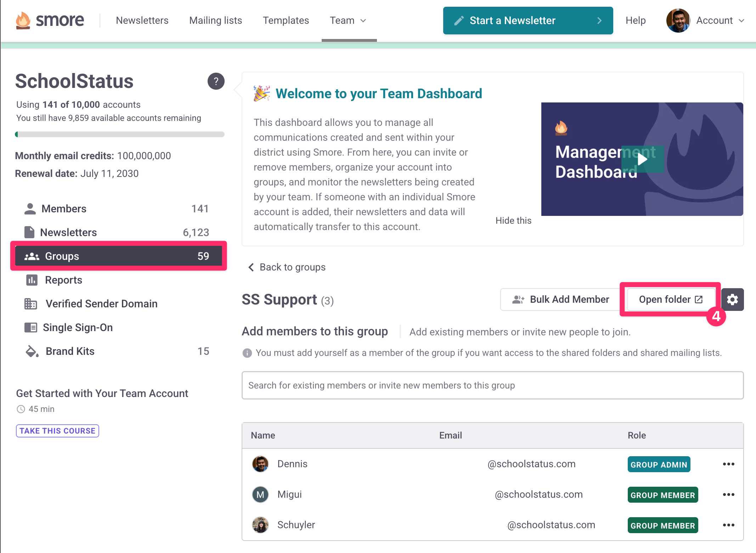Expand the Account dropdown arrow
The width and height of the screenshot is (756, 553).
[x=742, y=21]
